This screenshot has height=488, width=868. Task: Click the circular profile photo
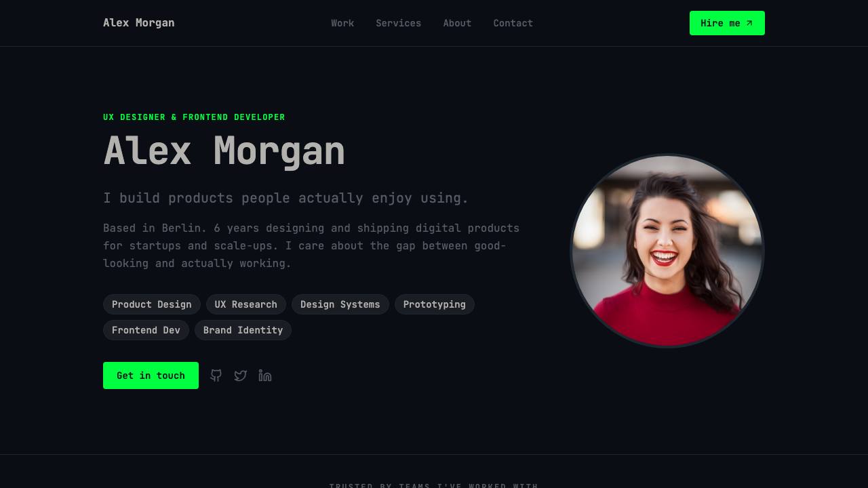[x=667, y=251]
